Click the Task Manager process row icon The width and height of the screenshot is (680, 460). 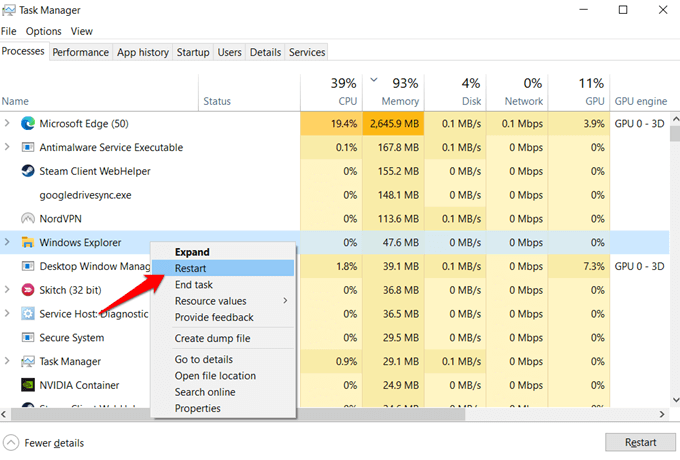(x=28, y=361)
